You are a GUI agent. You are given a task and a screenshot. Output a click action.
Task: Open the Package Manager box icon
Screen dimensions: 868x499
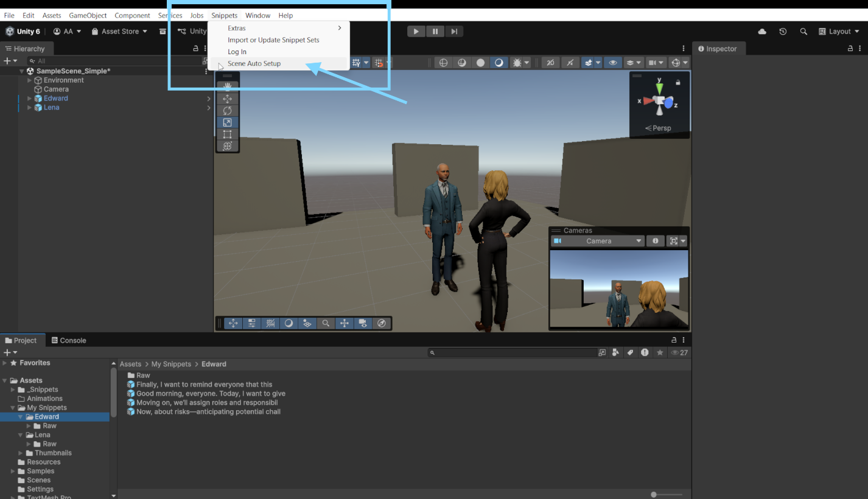pos(163,32)
